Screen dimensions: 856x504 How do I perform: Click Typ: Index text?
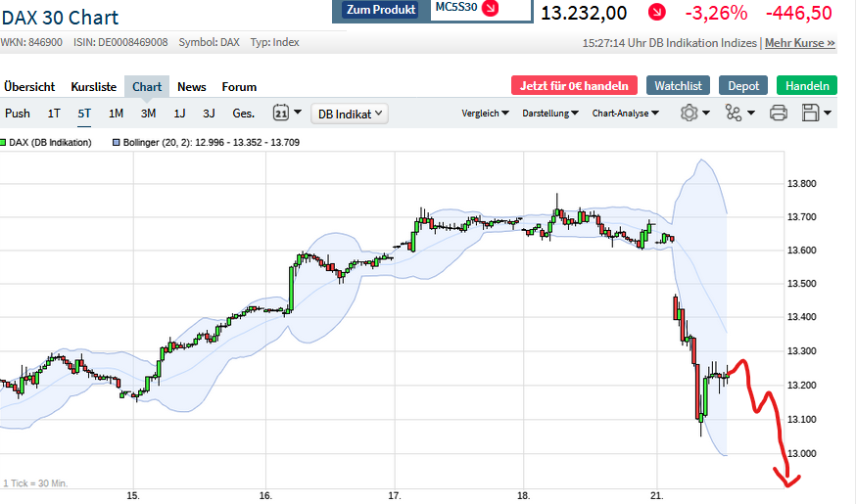coord(274,42)
